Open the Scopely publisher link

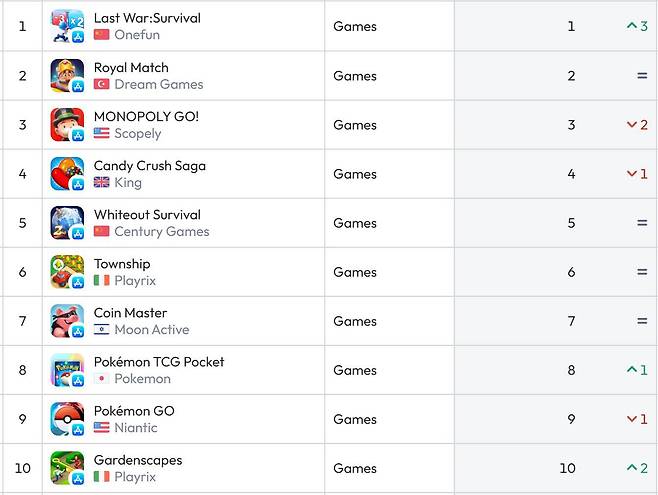(x=137, y=133)
